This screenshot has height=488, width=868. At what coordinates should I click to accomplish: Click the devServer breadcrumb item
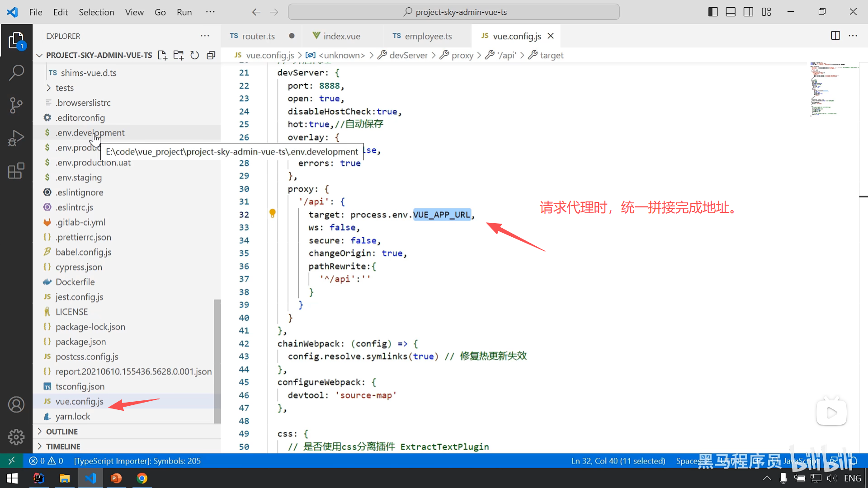408,55
